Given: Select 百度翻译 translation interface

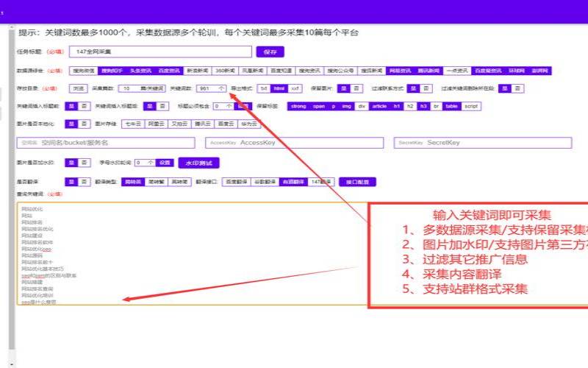Looking at the screenshot, I should tap(236, 182).
